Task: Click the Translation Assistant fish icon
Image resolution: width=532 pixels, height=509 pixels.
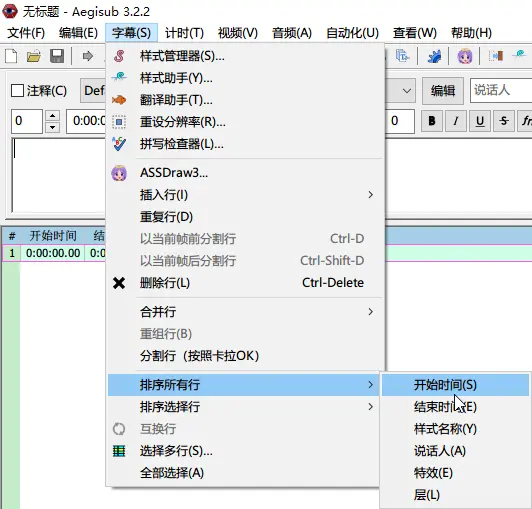Action: click(x=119, y=100)
